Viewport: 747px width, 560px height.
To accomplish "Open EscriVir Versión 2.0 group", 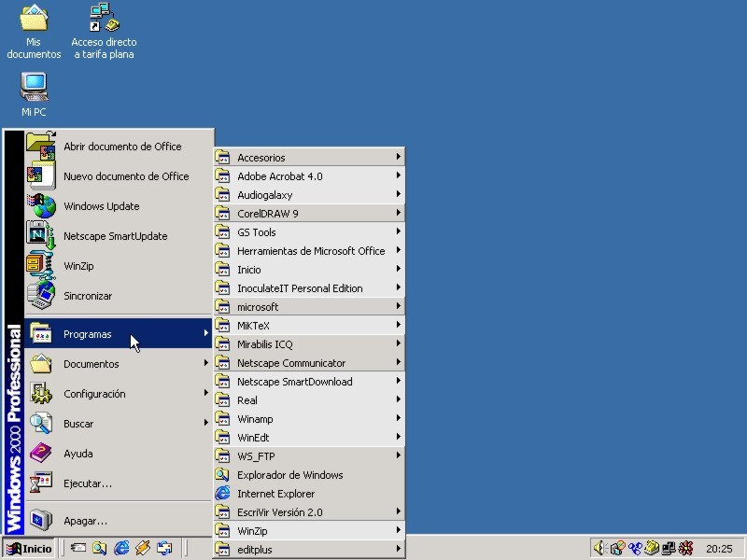I will pyautogui.click(x=309, y=511).
